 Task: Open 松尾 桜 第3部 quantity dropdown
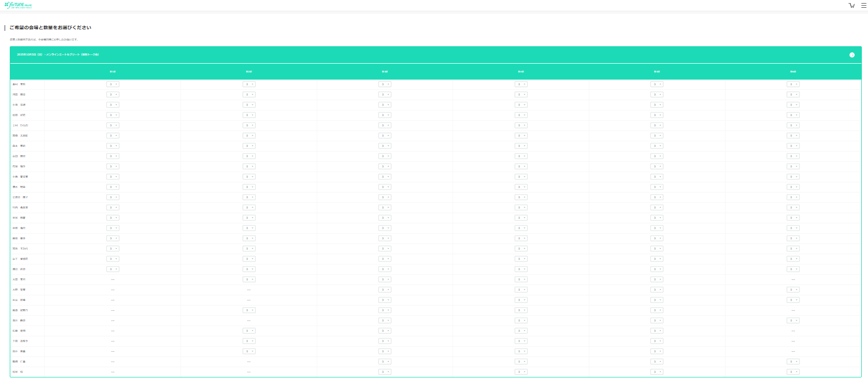385,372
